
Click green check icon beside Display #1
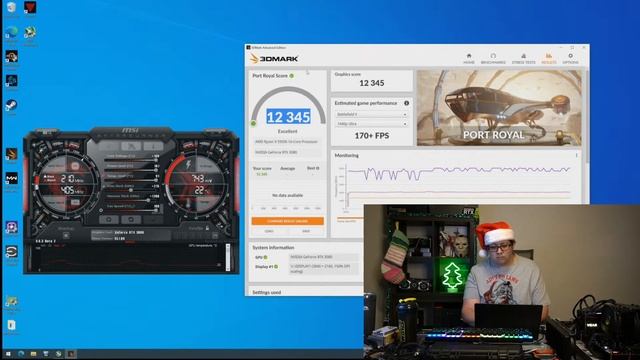pos(276,267)
